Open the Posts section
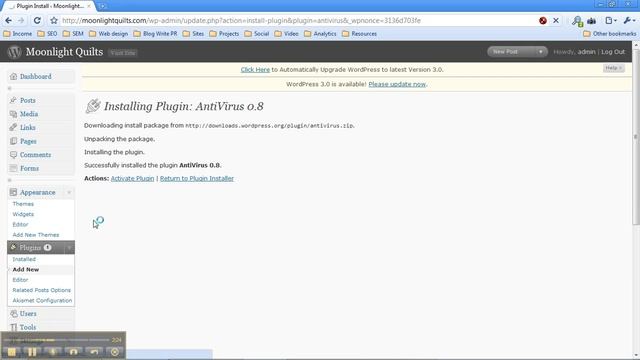 (x=28, y=100)
